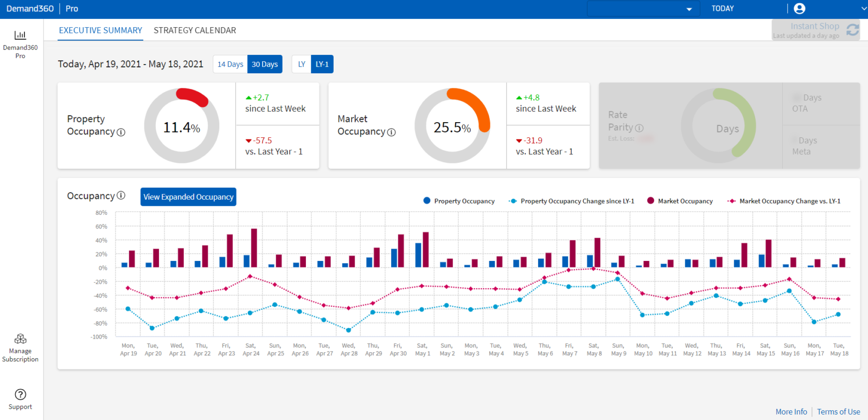Toggle comparison to LY
The width and height of the screenshot is (868, 420).
click(x=302, y=64)
